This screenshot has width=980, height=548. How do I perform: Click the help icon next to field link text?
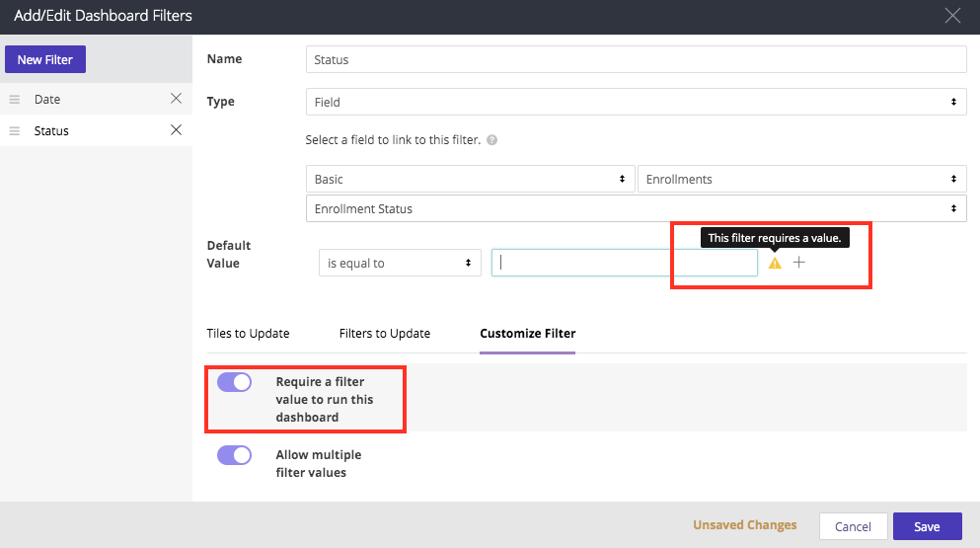coord(491,140)
